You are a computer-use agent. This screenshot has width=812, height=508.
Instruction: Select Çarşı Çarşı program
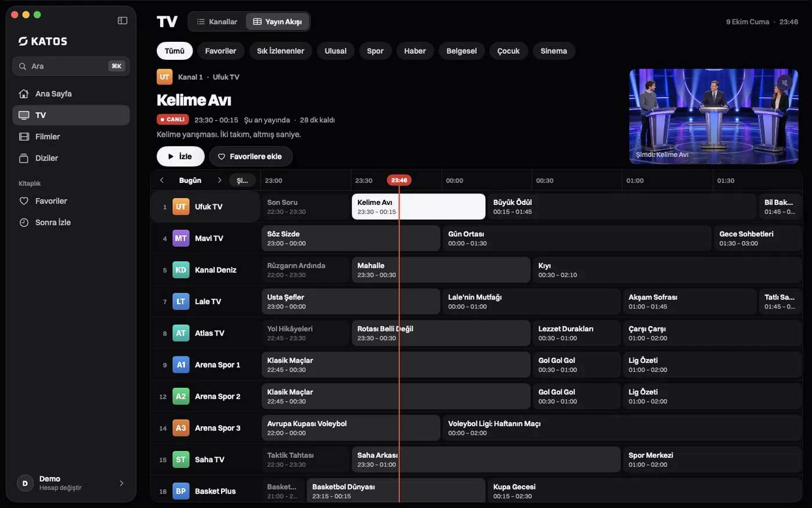coord(712,333)
